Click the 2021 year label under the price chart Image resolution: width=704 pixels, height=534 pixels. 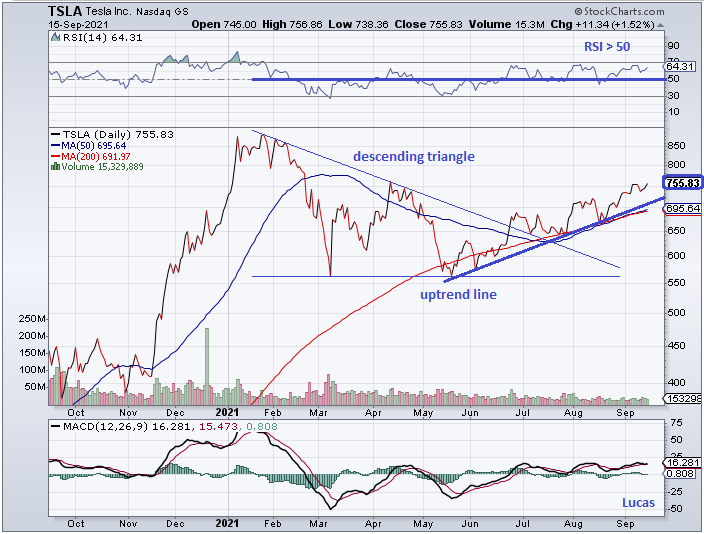(227, 413)
